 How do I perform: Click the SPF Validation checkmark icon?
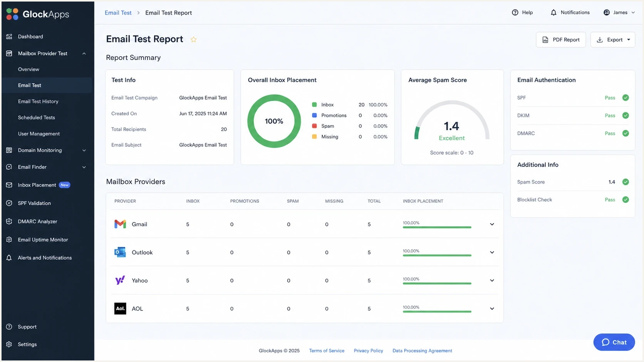tap(9, 203)
